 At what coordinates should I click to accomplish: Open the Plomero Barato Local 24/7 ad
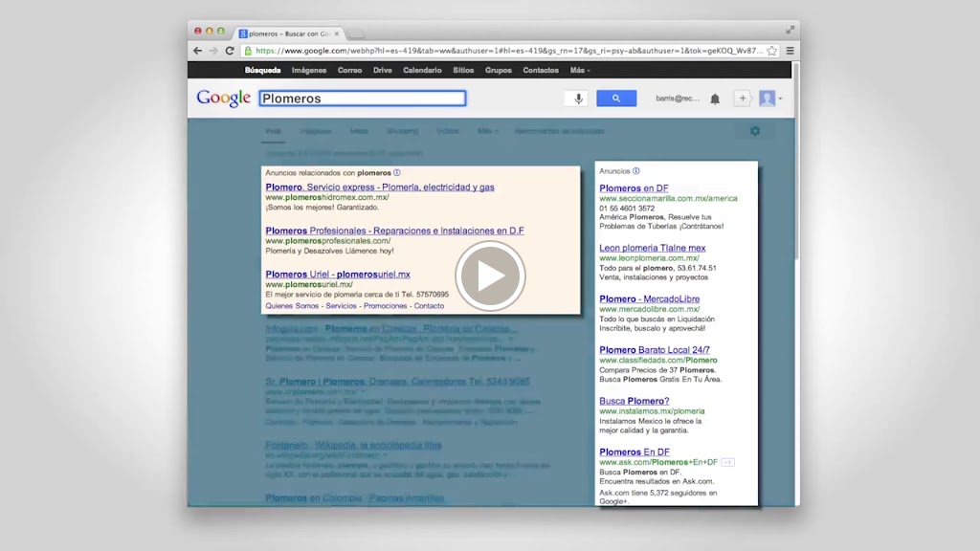tap(655, 350)
